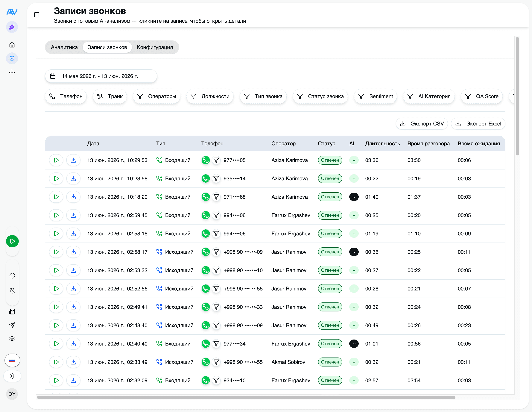Download the 02:49:41 call recording

click(x=73, y=307)
